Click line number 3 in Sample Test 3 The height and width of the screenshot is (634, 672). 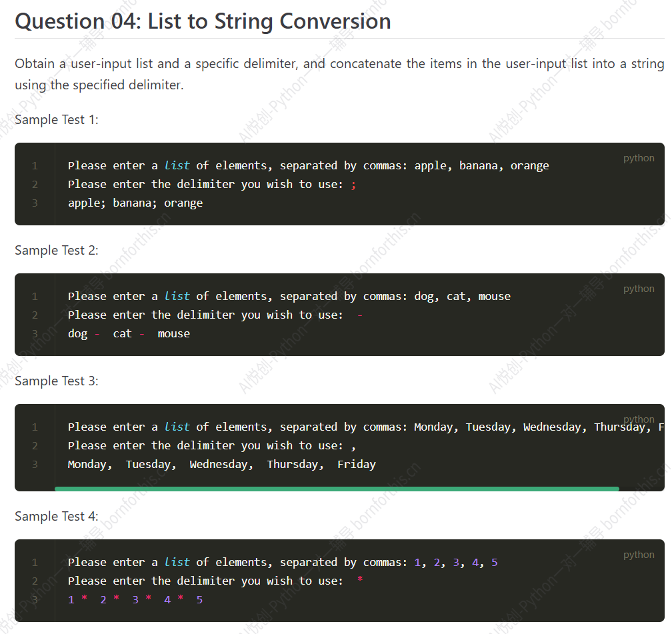coord(35,464)
